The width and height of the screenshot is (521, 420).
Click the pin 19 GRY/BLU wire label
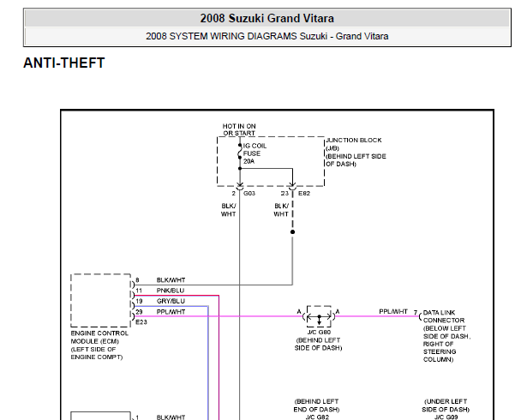tap(171, 301)
